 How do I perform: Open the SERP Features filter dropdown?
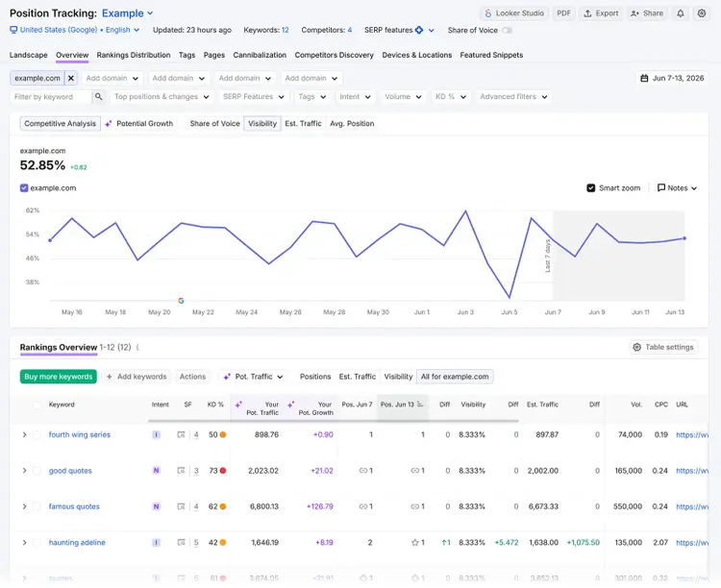pyautogui.click(x=254, y=96)
